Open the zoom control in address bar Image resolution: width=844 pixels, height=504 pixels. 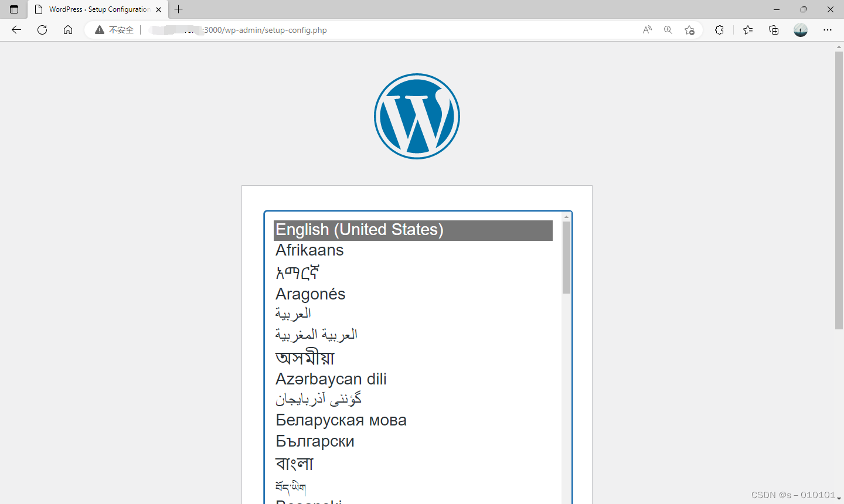pos(668,30)
